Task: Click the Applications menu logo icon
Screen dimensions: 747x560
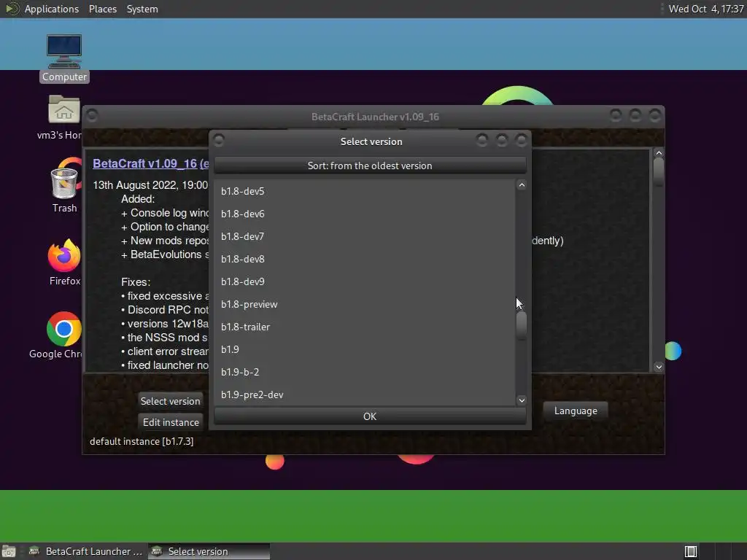Action: 12,9
